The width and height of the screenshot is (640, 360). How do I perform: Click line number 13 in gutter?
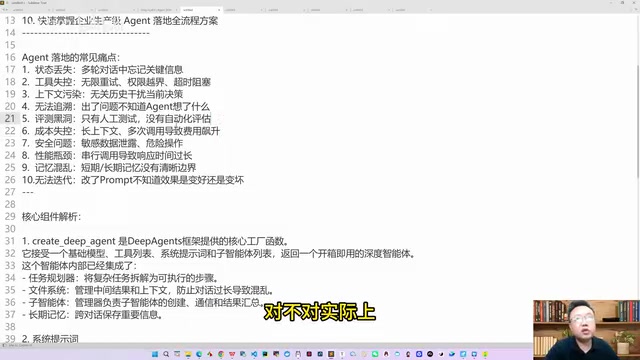(x=10, y=20)
